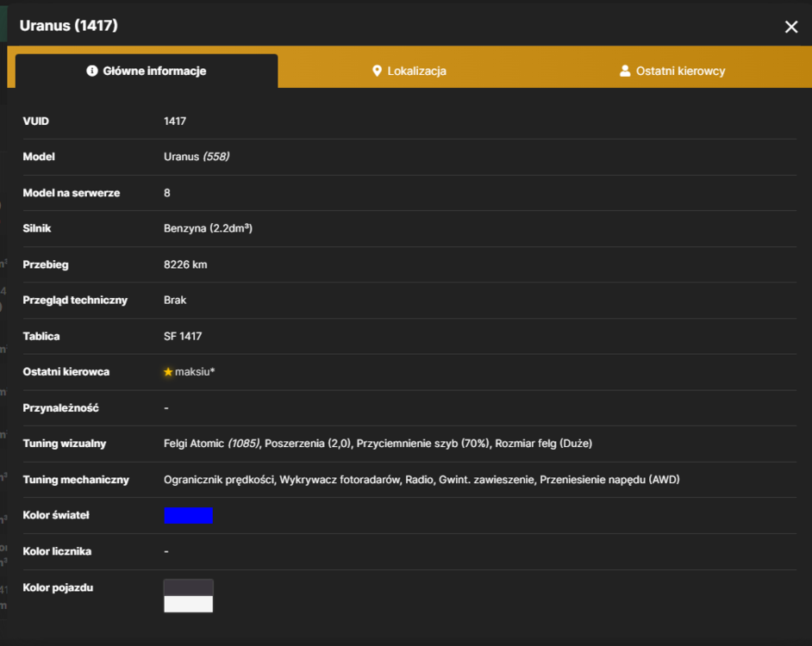This screenshot has height=646, width=812.
Task: Click the white Kolor pojazdu swatch
Action: pos(189,604)
